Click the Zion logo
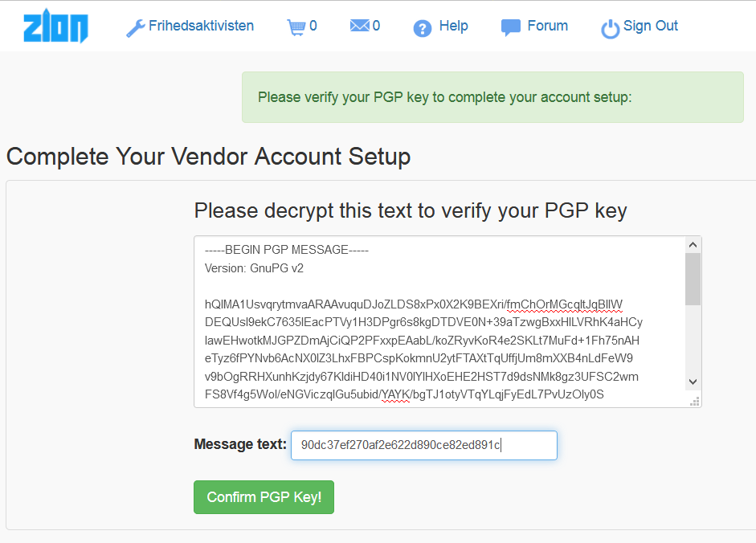This screenshot has height=543, width=756. pyautogui.click(x=55, y=27)
